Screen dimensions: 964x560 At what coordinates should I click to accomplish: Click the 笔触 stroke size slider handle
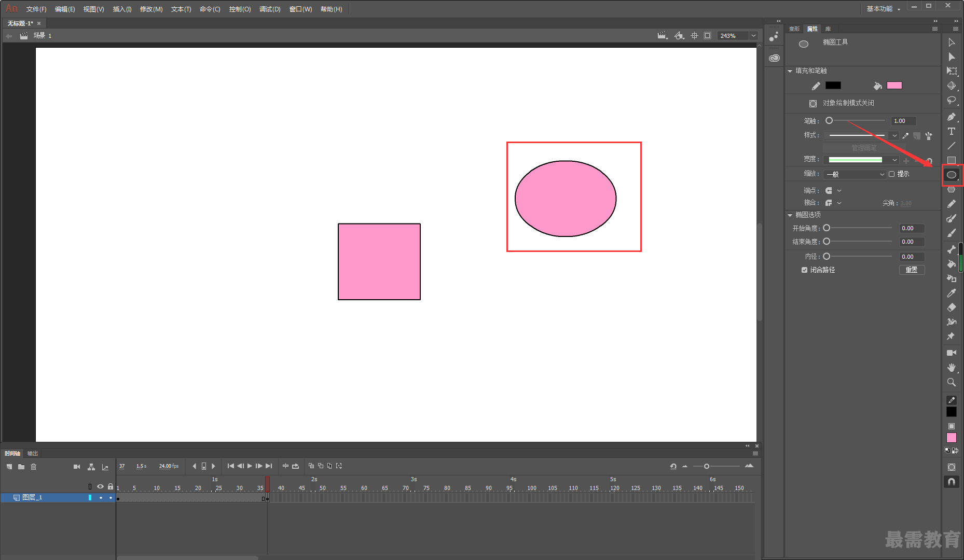click(829, 121)
